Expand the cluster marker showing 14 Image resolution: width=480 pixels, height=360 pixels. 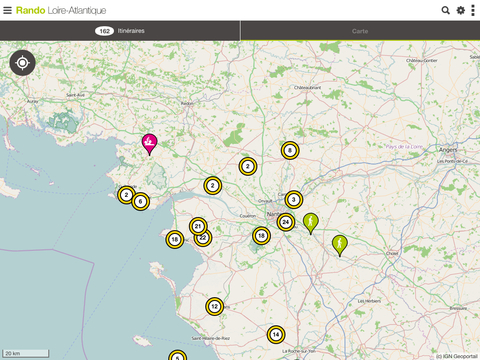[x=276, y=334]
